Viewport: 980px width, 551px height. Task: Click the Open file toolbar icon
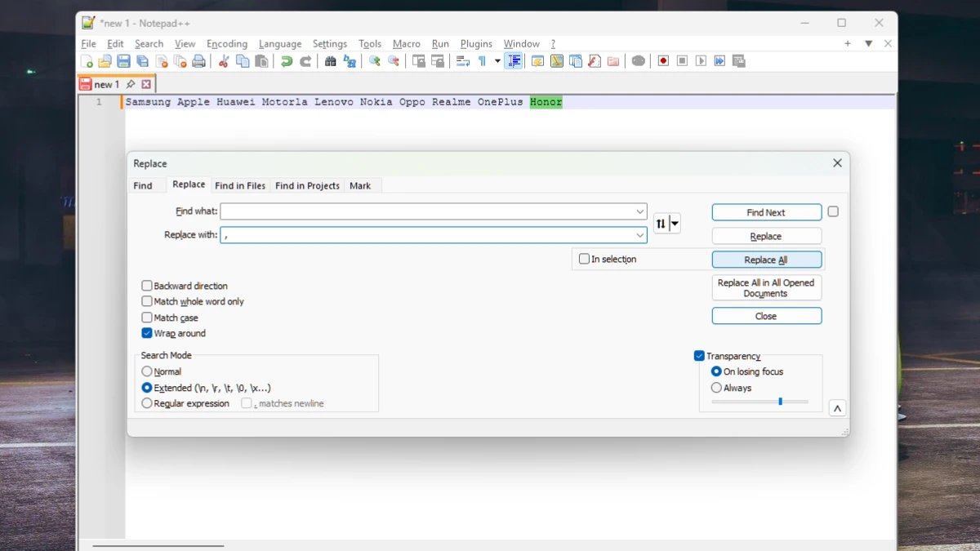[105, 61]
